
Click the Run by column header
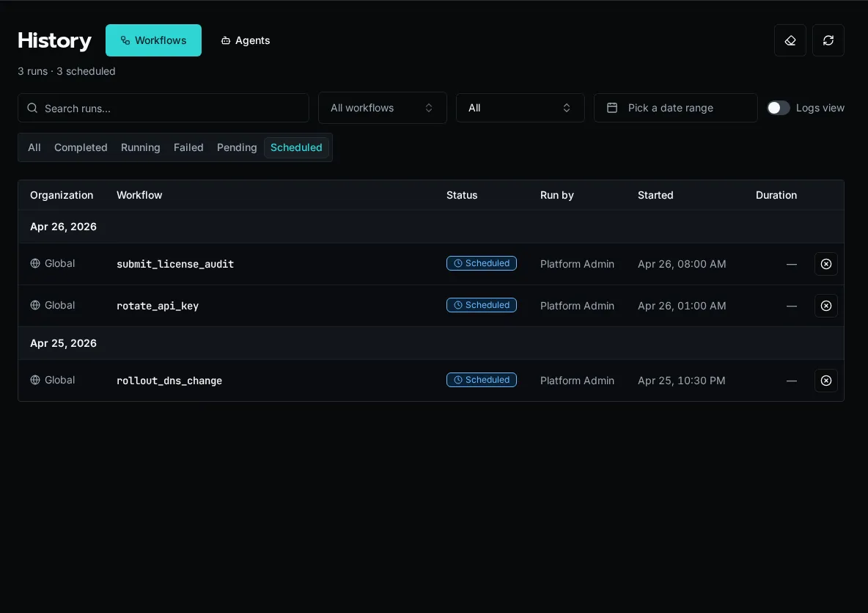click(557, 195)
